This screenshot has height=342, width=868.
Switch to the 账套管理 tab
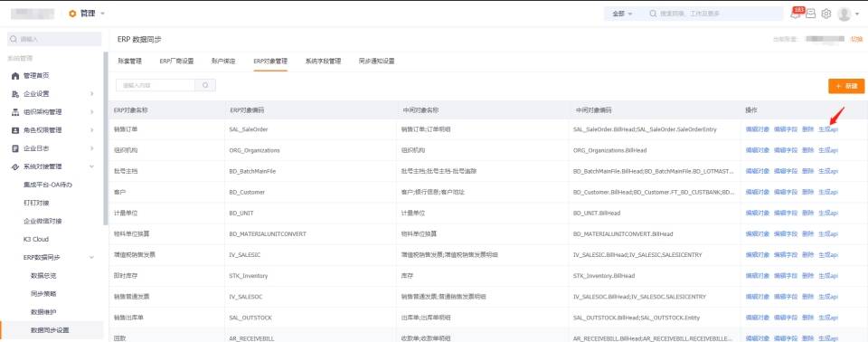(x=130, y=62)
